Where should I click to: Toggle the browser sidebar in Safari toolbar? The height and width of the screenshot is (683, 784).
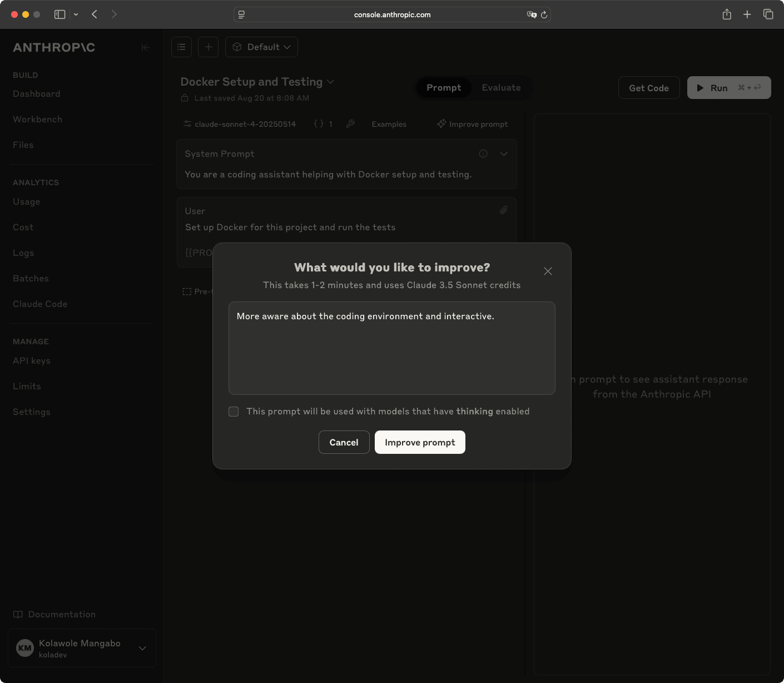tap(59, 14)
